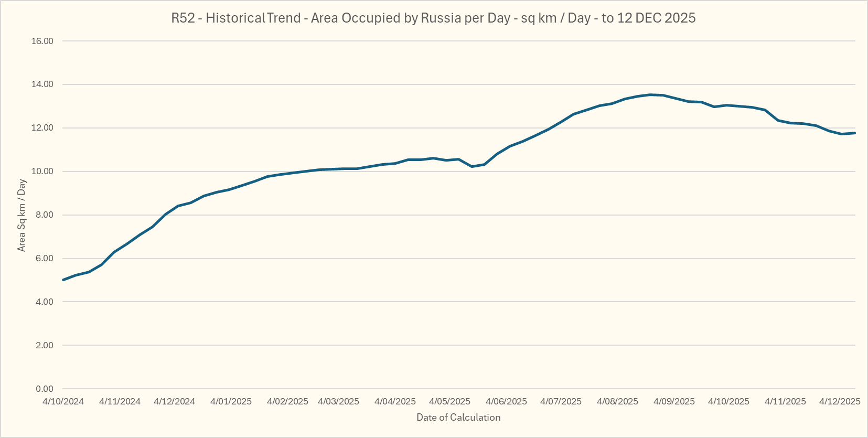Click the 4/12/2025 date label
Image resolution: width=868 pixels, height=438 pixels.
pyautogui.click(x=840, y=401)
